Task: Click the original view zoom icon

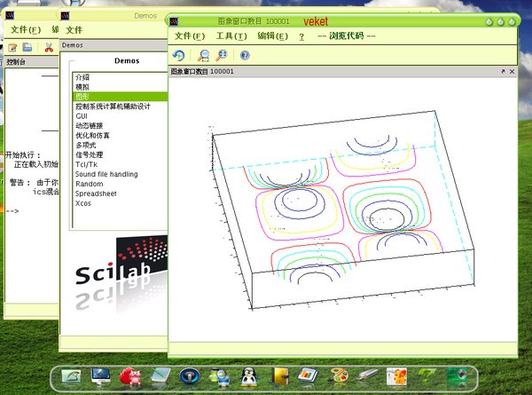Action: [x=222, y=55]
